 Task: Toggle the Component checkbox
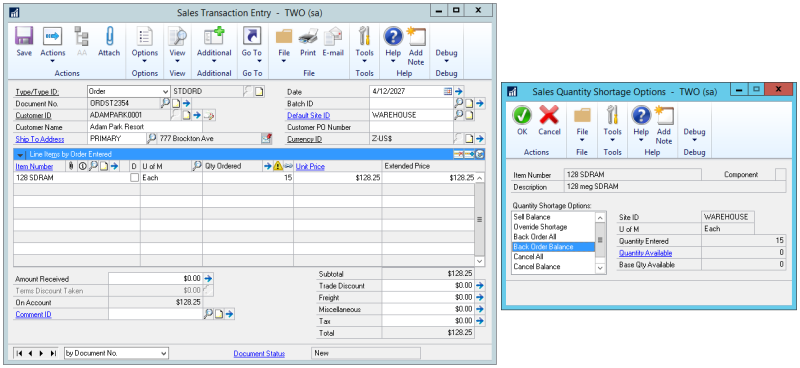pyautogui.click(x=780, y=175)
